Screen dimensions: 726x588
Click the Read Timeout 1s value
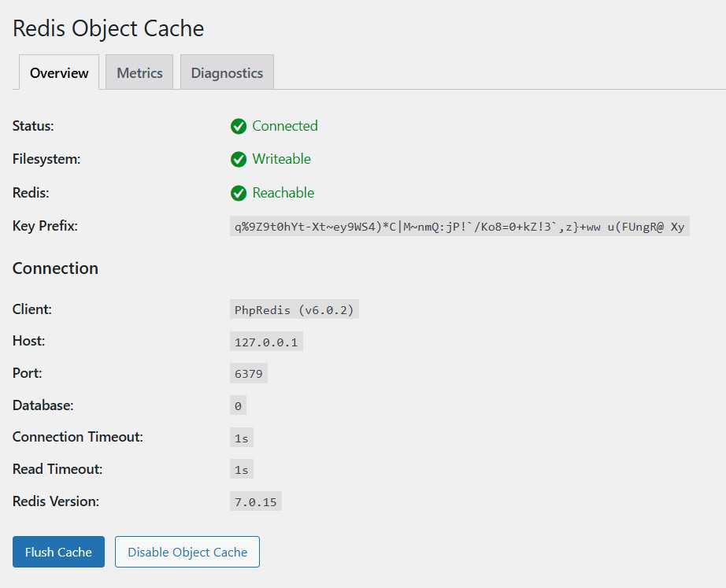(241, 469)
